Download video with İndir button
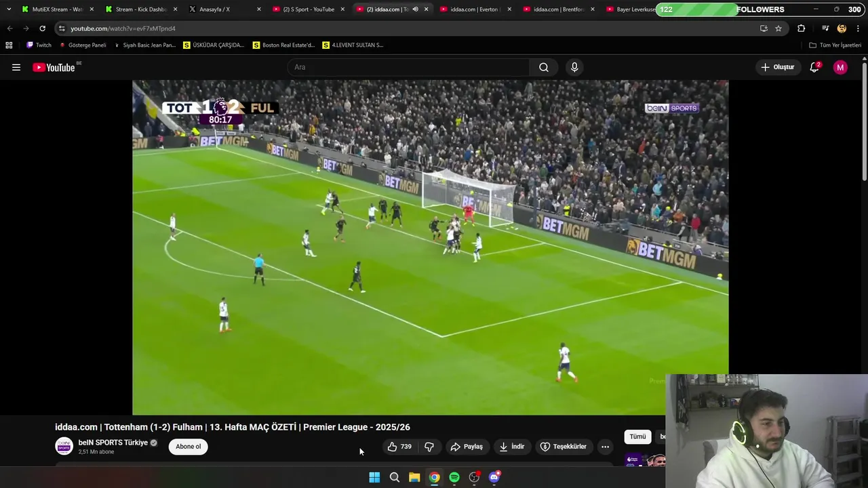Viewport: 868px width, 488px height. (x=511, y=447)
